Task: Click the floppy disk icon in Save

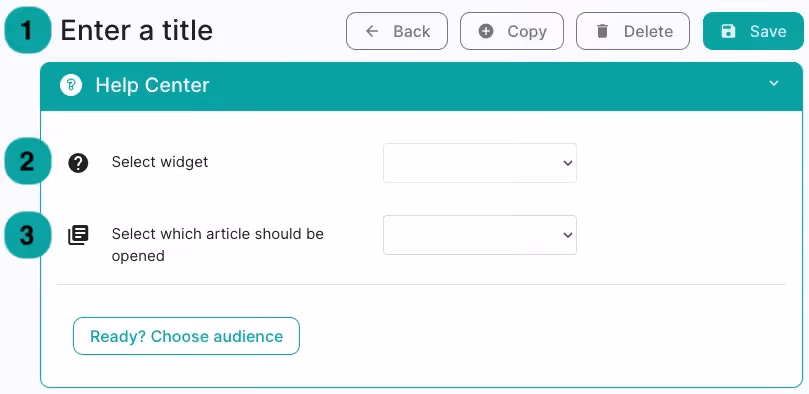Action: (728, 31)
